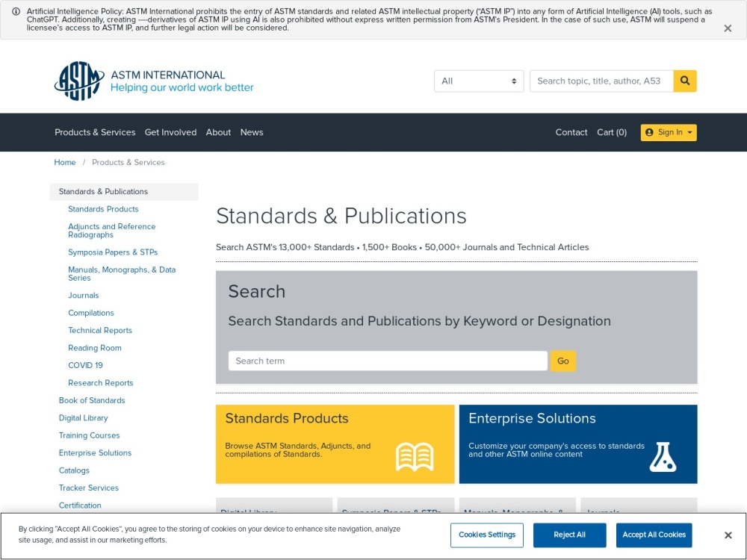Click Home breadcrumb link
747x560 pixels.
65,162
